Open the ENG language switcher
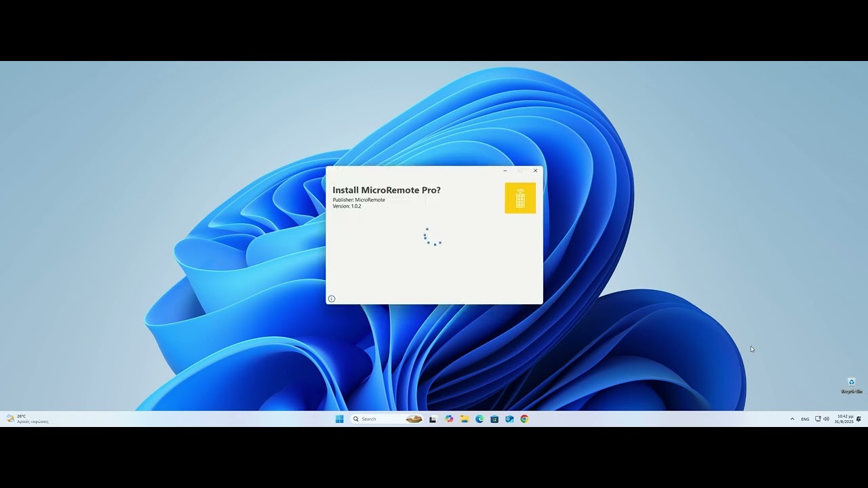The image size is (868, 488). (x=805, y=419)
